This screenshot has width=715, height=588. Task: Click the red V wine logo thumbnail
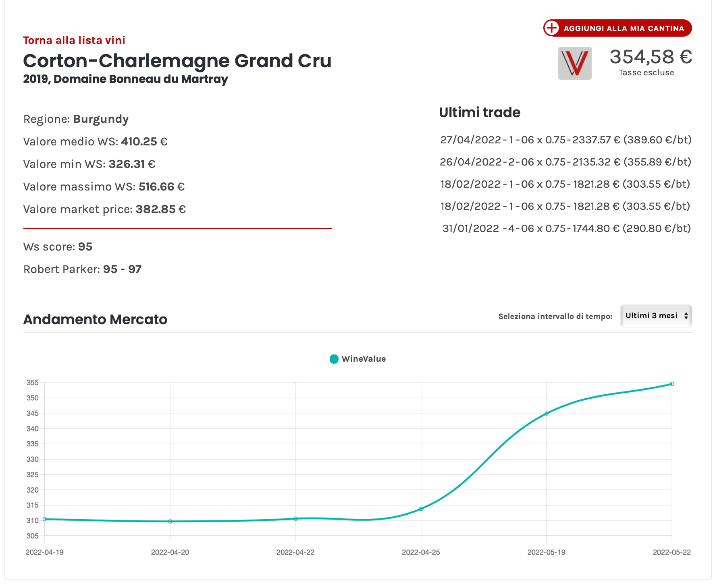pos(575,63)
